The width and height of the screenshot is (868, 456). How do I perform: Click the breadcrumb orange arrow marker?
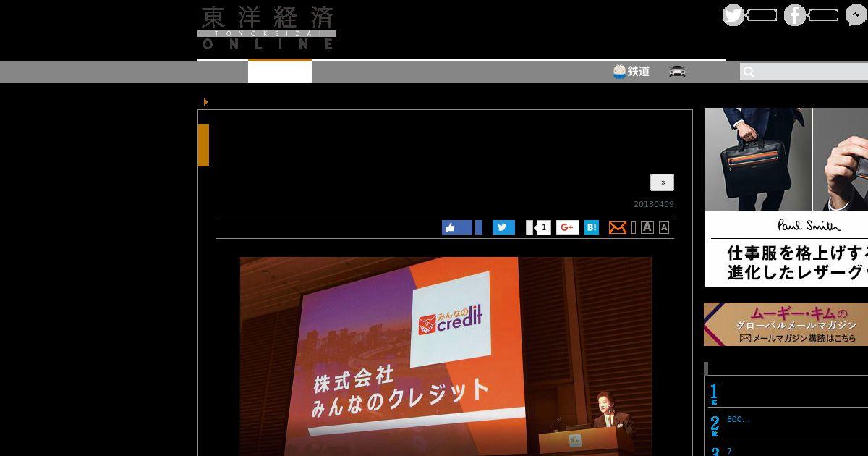pos(205,102)
